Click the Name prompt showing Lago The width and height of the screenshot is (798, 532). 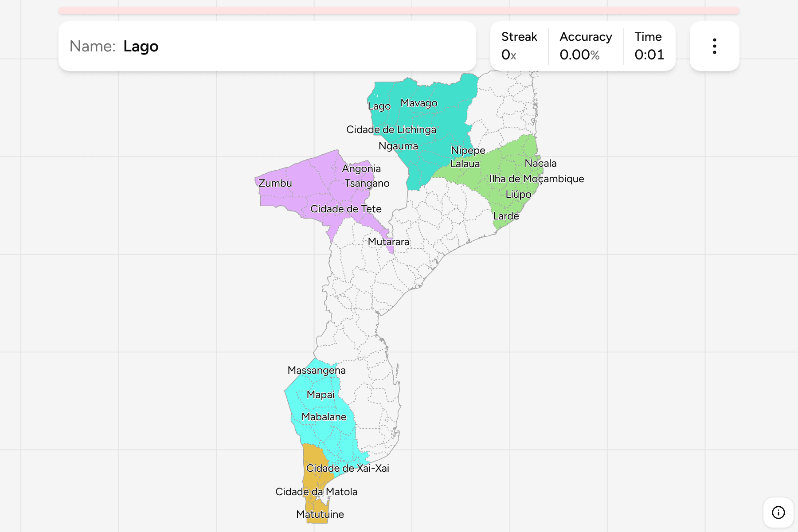[267, 46]
